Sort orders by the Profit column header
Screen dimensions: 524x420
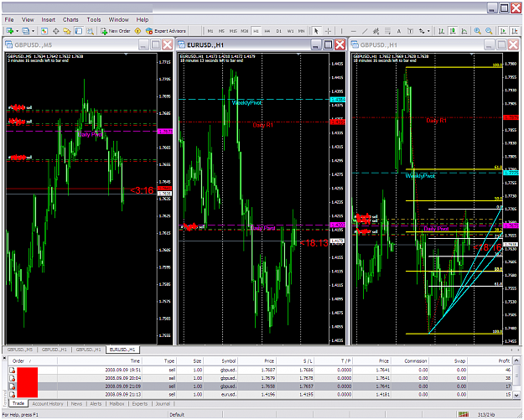[490, 361]
